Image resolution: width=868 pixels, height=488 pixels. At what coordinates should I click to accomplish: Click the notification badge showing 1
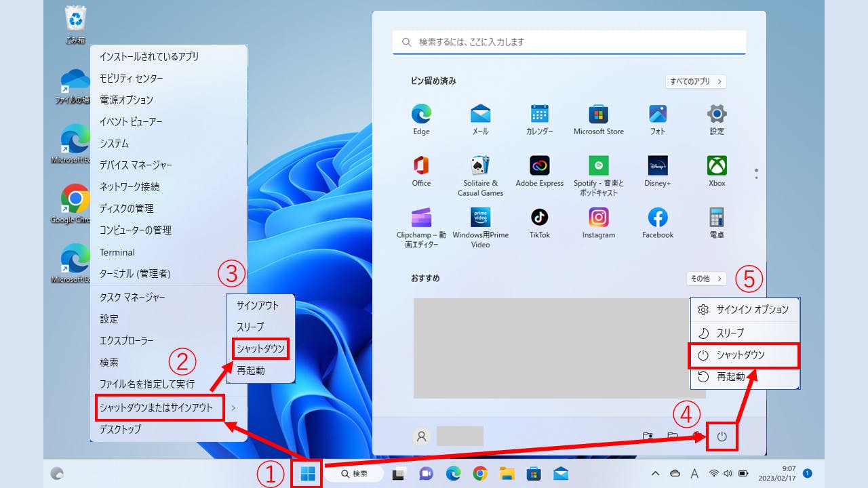click(808, 473)
